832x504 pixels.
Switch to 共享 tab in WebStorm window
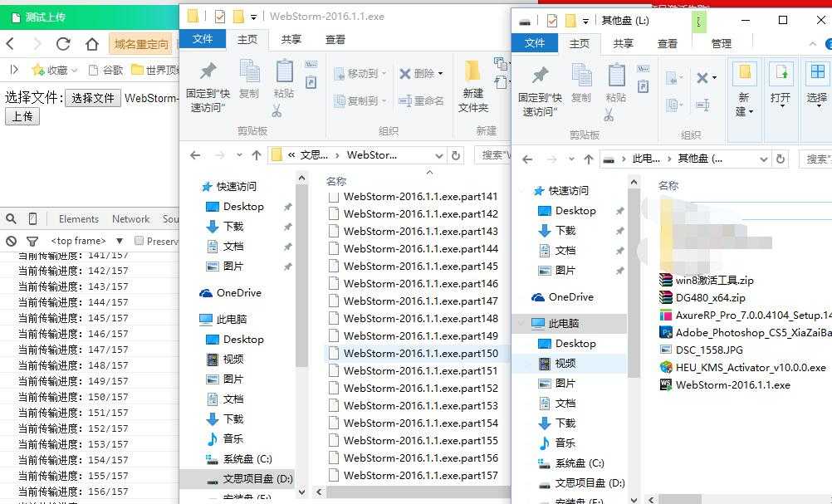tap(291, 39)
